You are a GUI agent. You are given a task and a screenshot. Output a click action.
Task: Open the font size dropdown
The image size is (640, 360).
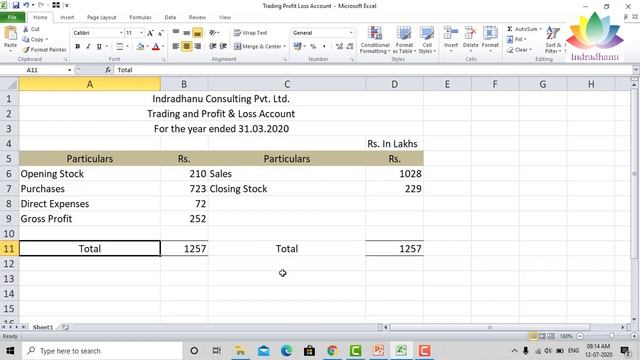[141, 33]
